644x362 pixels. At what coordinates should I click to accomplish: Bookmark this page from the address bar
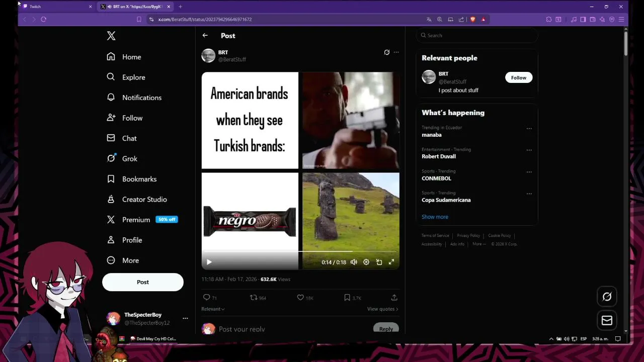point(139,19)
